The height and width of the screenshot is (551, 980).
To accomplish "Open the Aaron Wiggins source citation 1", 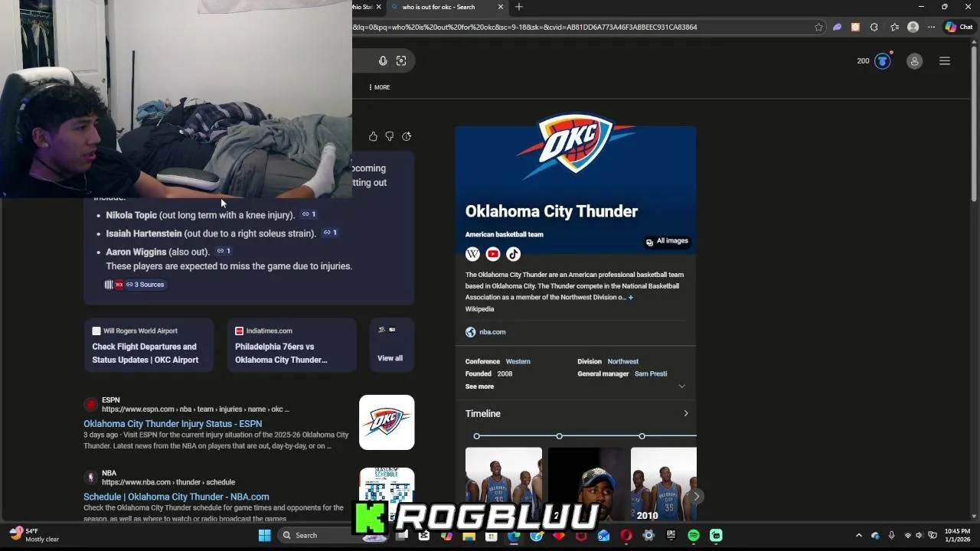I will pos(224,251).
